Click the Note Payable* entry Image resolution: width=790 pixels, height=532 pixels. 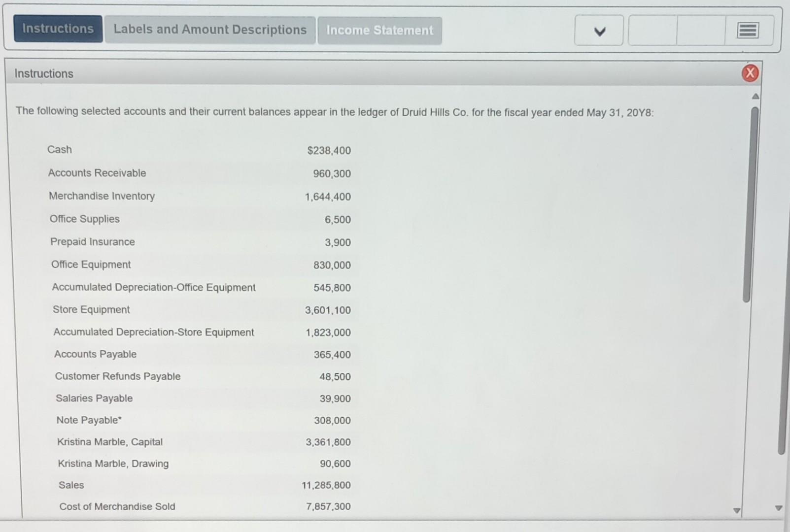click(x=89, y=420)
